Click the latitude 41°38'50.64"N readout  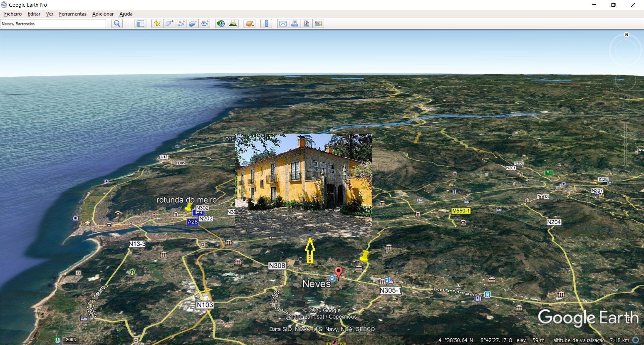pos(455,340)
